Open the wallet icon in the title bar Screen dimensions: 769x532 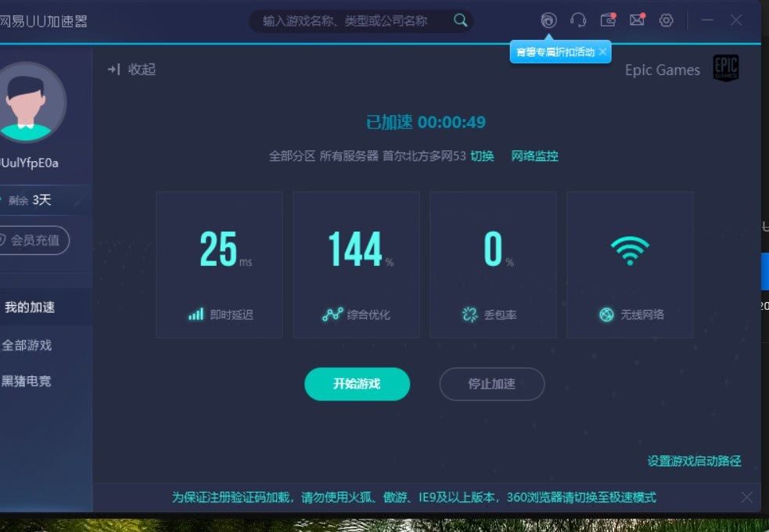pos(608,20)
